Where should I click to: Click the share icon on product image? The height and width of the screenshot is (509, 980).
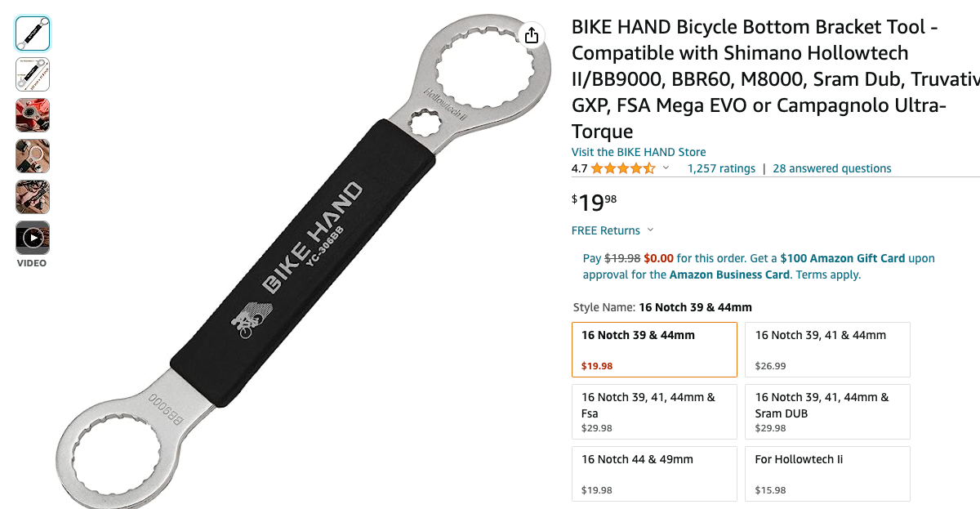(532, 35)
